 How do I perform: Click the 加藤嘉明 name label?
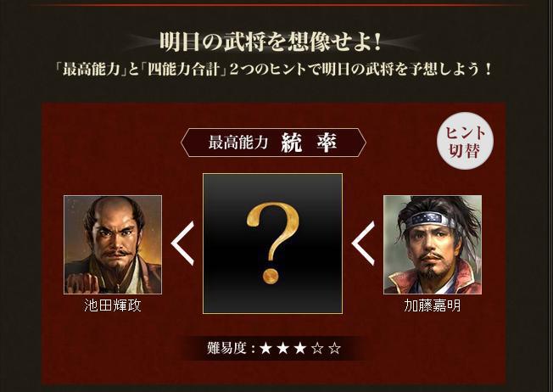[x=433, y=305]
